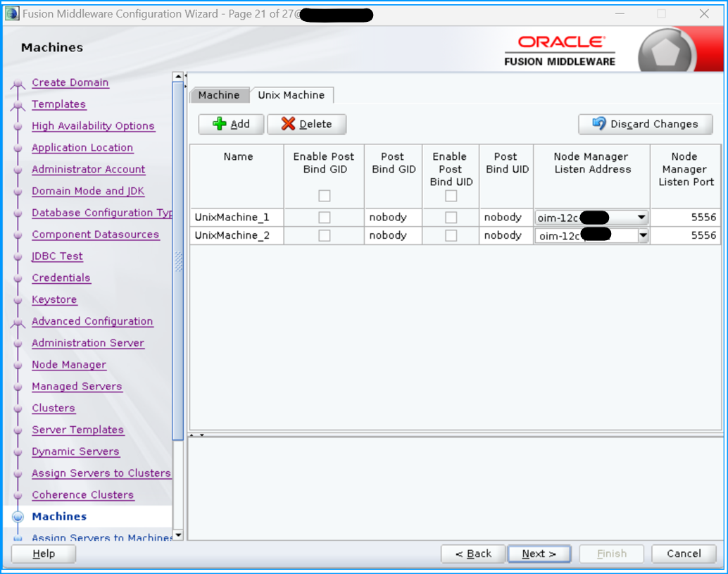The image size is (728, 574).
Task: Click the red X Delete icon
Action: pyautogui.click(x=289, y=124)
